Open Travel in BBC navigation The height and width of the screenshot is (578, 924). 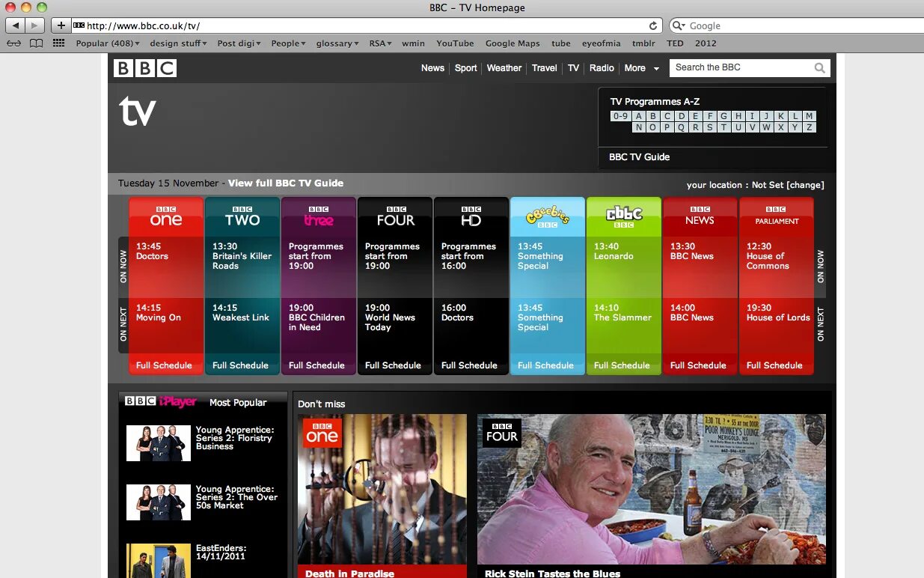pyautogui.click(x=545, y=68)
